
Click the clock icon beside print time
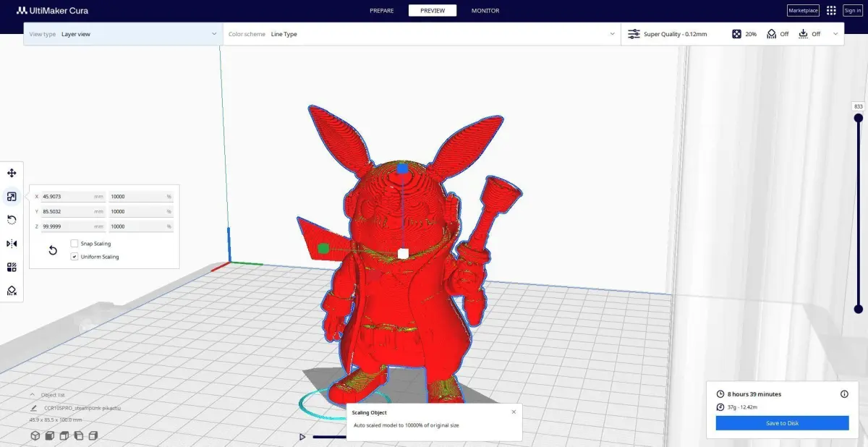click(x=720, y=394)
